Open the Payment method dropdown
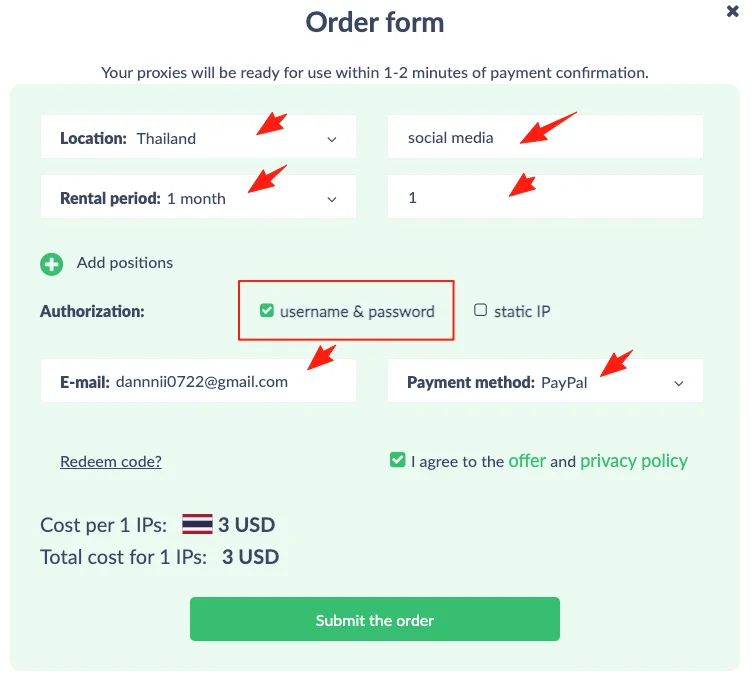This screenshot has height=684, width=752. [x=545, y=381]
